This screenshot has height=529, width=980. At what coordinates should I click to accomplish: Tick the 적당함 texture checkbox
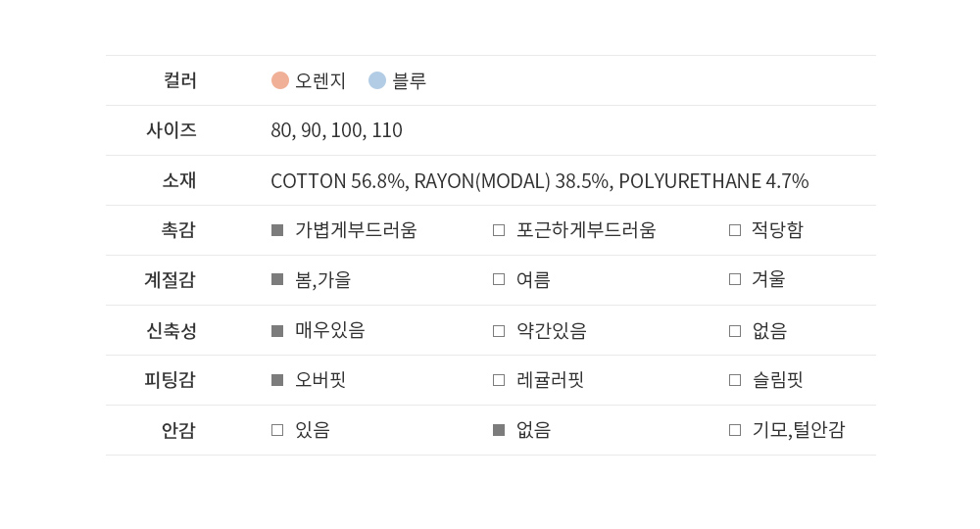[x=735, y=230]
